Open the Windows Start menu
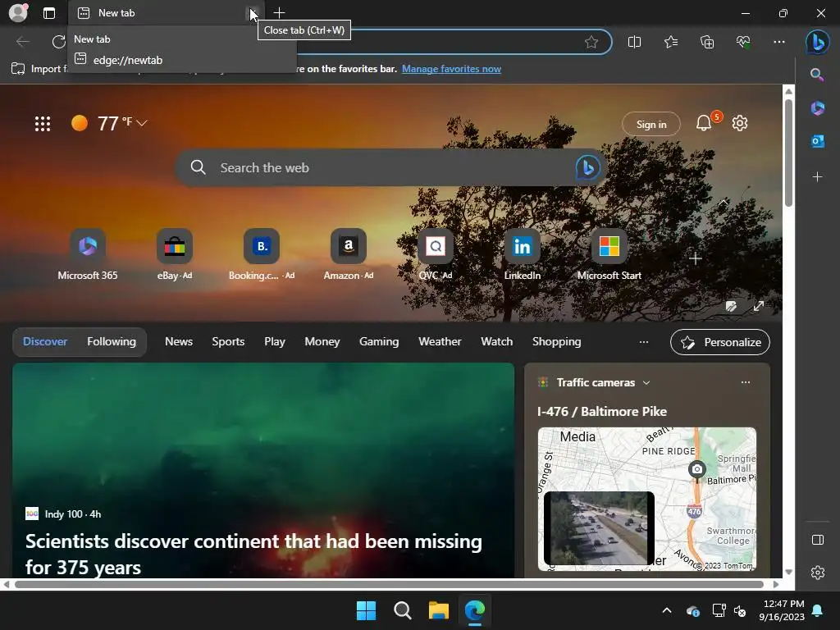This screenshot has width=840, height=630. coord(367,610)
